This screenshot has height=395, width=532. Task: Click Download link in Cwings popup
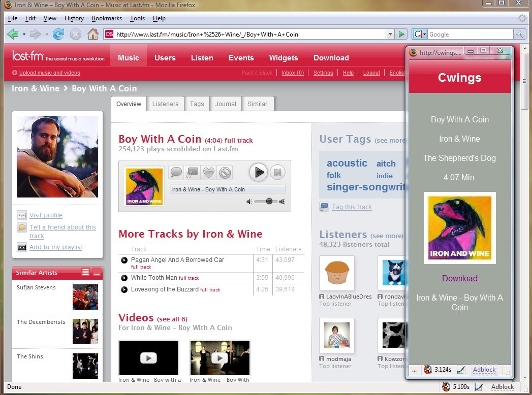(x=459, y=278)
